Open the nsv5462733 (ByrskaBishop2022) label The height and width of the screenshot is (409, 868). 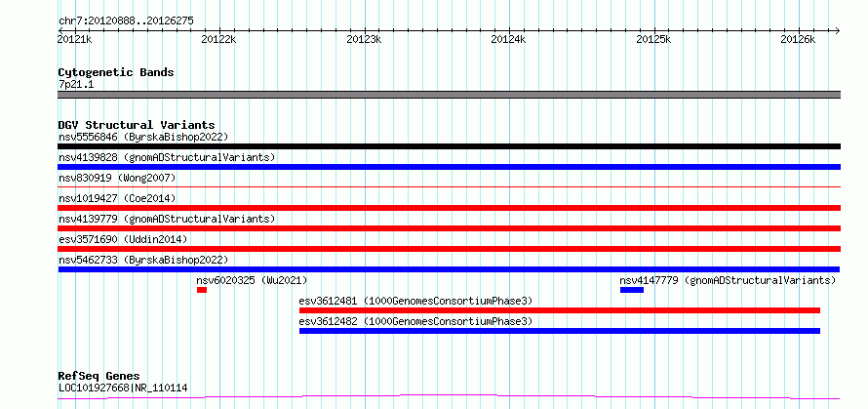(x=143, y=260)
